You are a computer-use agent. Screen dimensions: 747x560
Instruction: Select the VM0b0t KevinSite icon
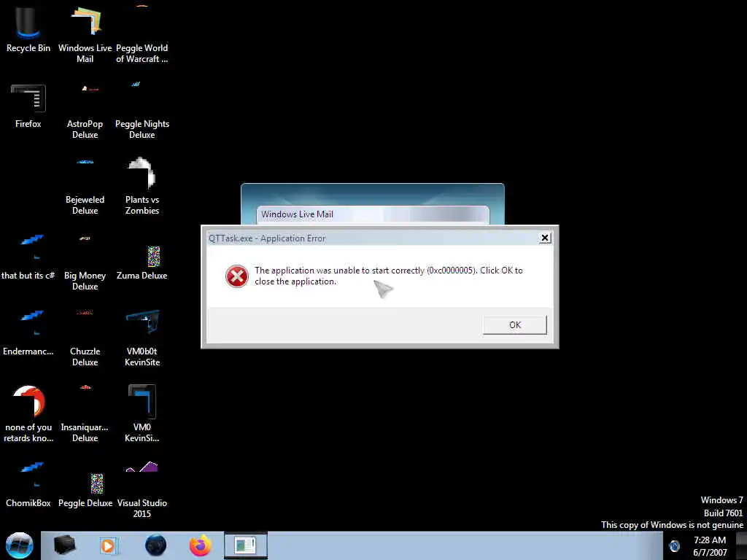[x=142, y=338]
